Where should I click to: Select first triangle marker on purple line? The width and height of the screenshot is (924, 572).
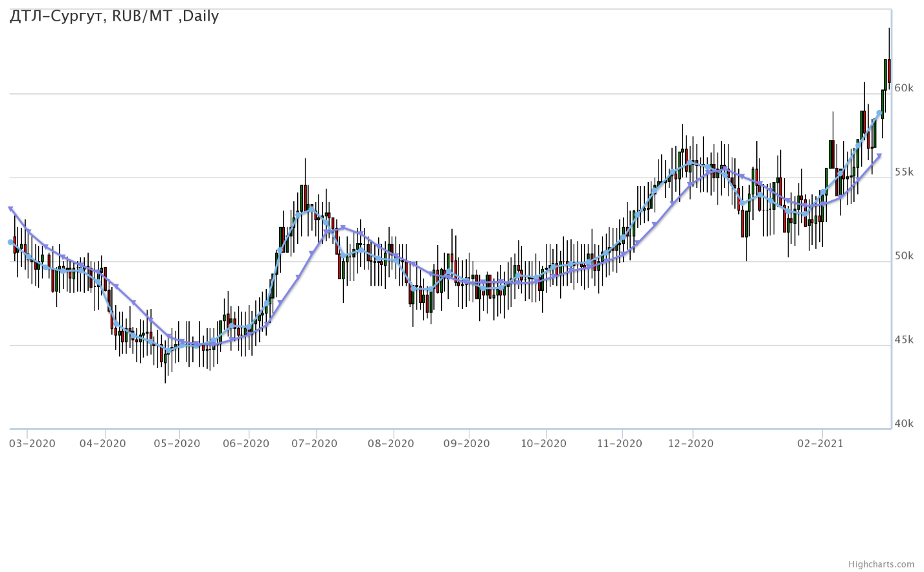(x=10, y=209)
